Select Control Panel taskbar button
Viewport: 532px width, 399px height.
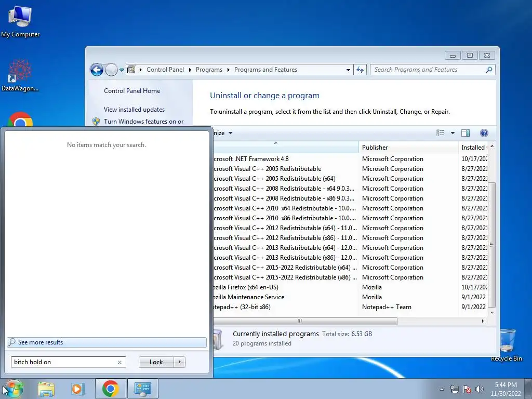coord(142,389)
